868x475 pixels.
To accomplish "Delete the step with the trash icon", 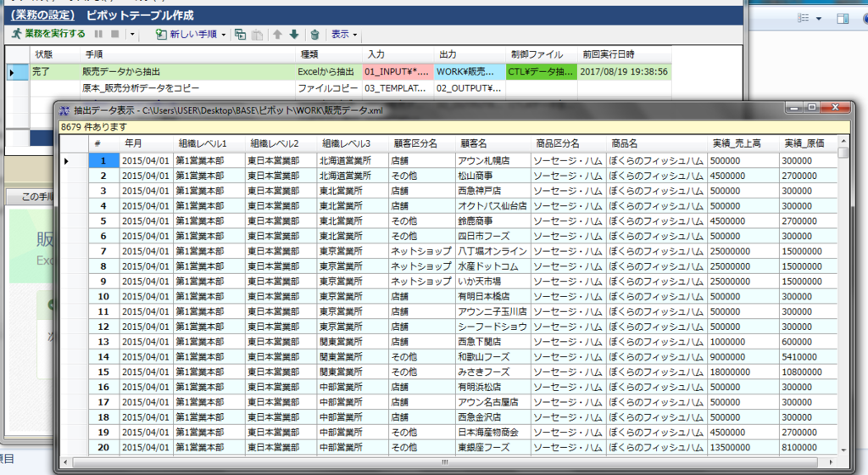I will (315, 34).
